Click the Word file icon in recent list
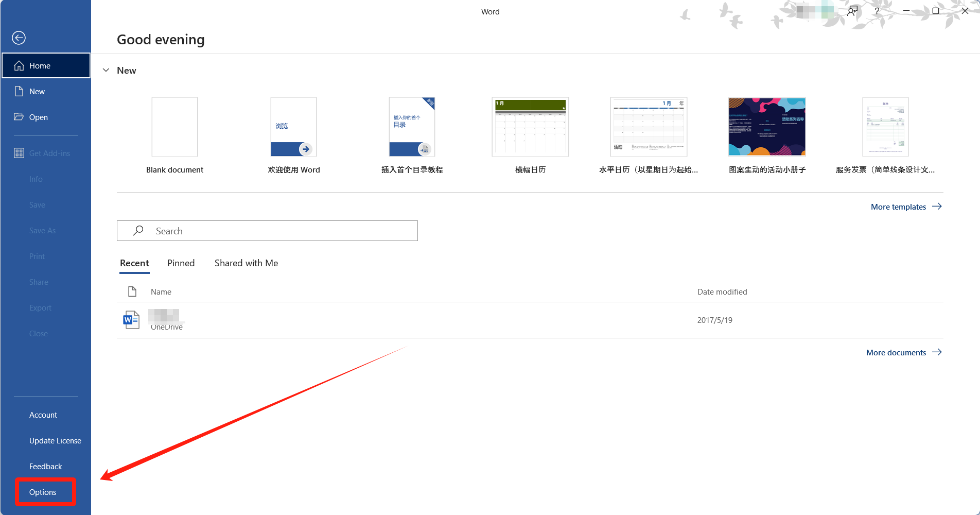 (131, 320)
